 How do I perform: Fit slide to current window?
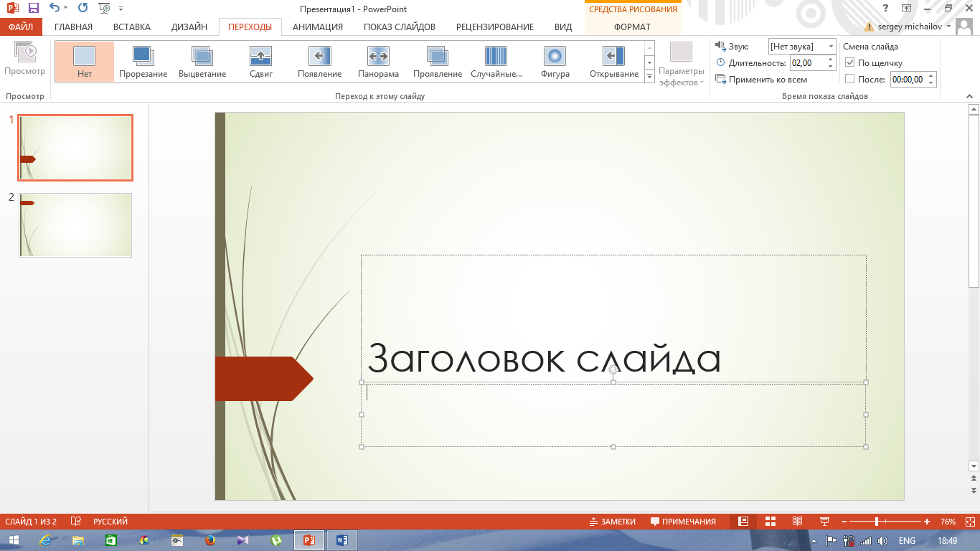[969, 522]
